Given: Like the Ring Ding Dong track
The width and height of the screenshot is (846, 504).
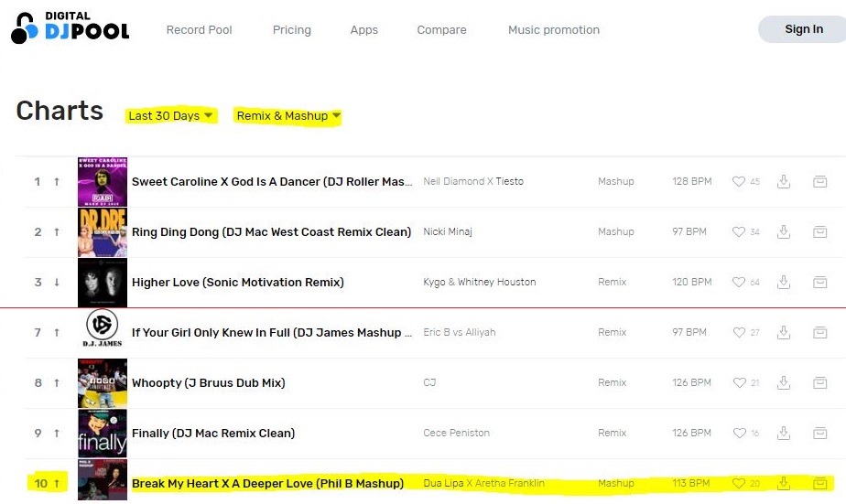Looking at the screenshot, I should [739, 231].
